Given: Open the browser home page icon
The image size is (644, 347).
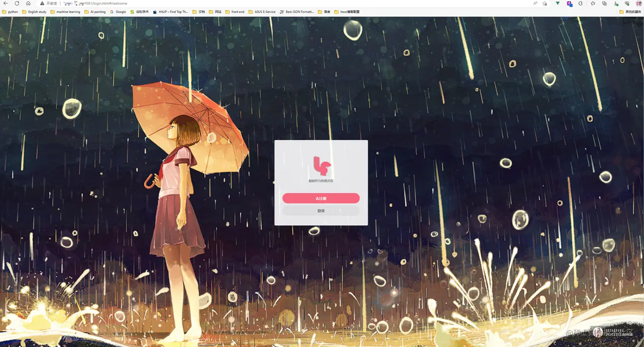Looking at the screenshot, I should point(28,3).
